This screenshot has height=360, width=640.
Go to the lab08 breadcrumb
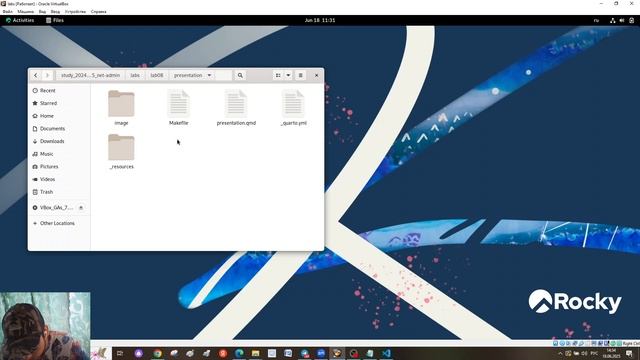tap(157, 76)
